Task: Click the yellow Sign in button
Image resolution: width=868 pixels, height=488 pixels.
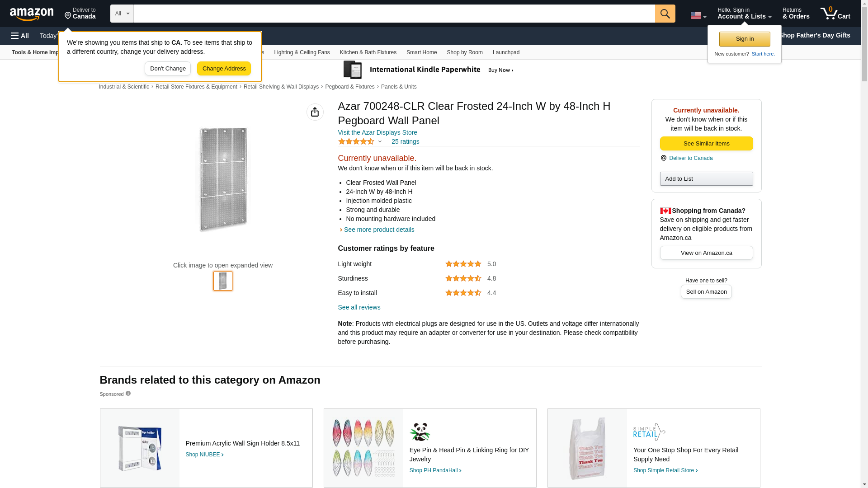Action: pyautogui.click(x=745, y=39)
